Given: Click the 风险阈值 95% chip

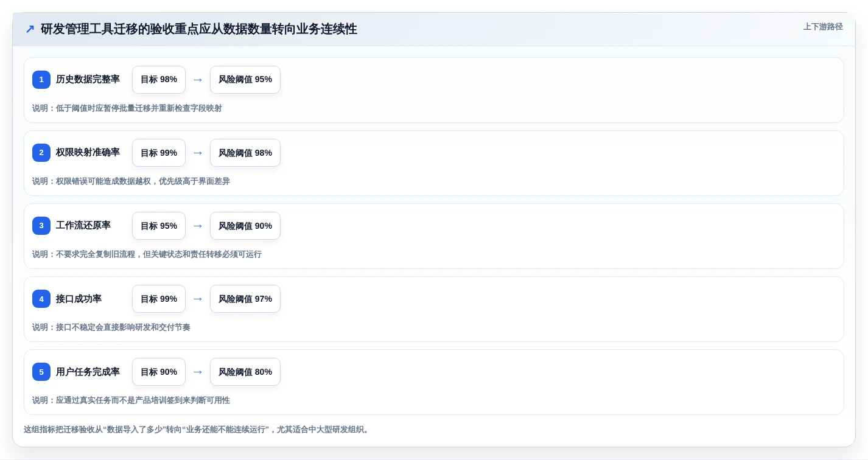Looking at the screenshot, I should click(x=245, y=80).
